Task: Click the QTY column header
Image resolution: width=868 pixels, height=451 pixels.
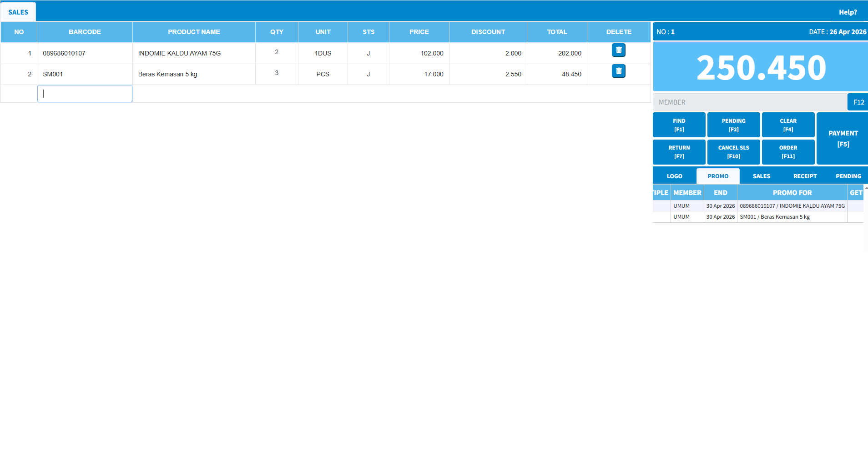Action: (x=277, y=32)
